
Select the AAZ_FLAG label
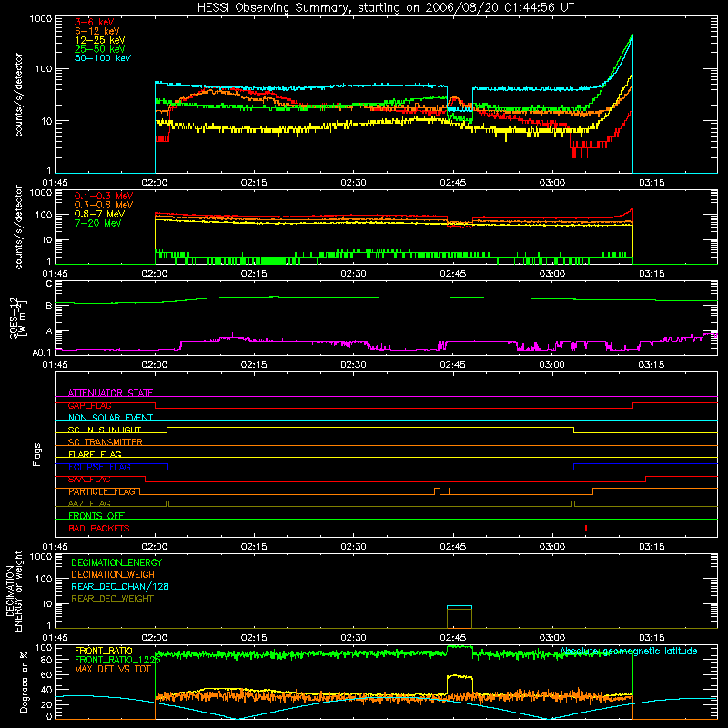(89, 503)
